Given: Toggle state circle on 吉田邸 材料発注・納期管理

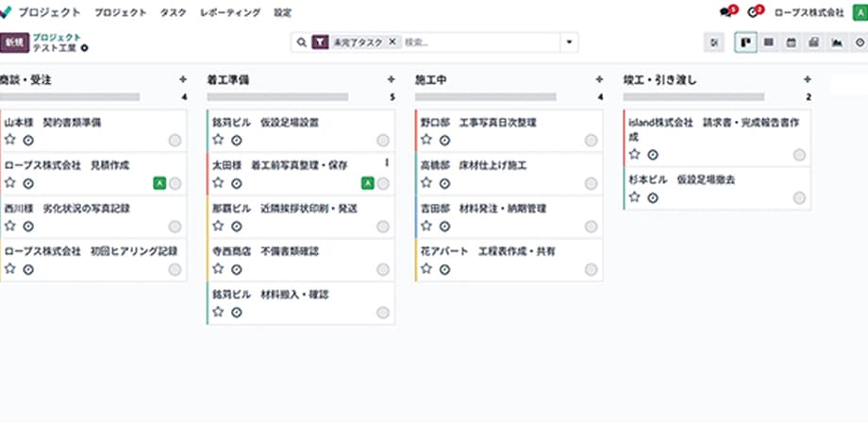Looking at the screenshot, I should pyautogui.click(x=591, y=227).
